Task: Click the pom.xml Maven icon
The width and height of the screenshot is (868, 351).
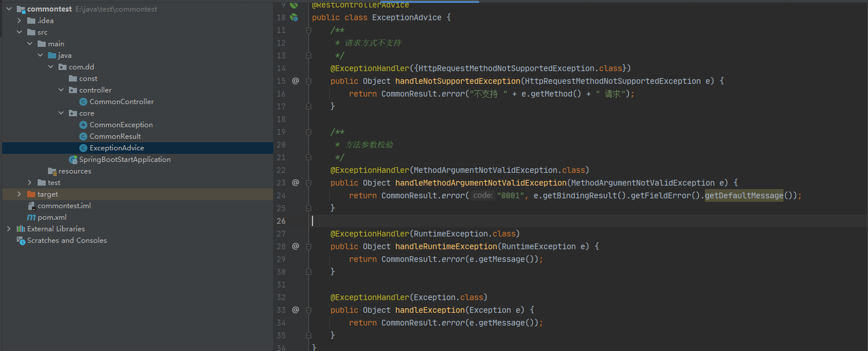Action: point(31,217)
